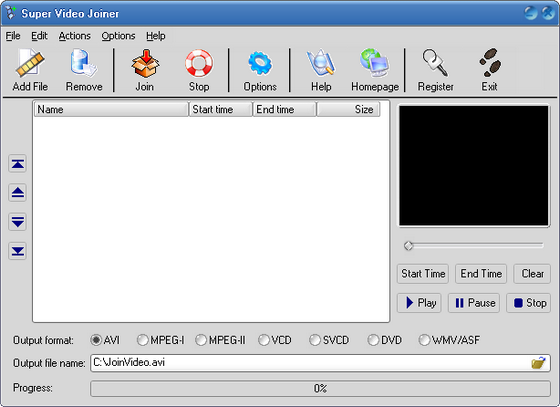Screen dimensions: 560x407
Task: Move selected file to bottom of list
Action: pos(18,251)
